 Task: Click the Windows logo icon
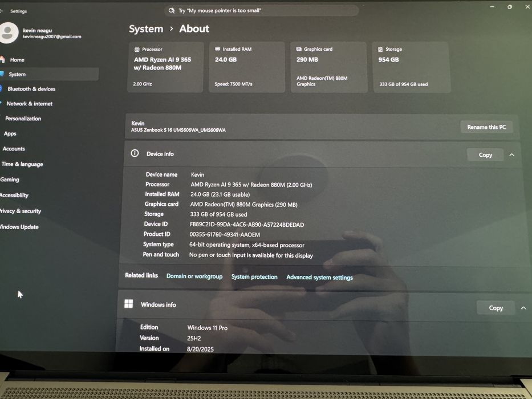coord(129,303)
